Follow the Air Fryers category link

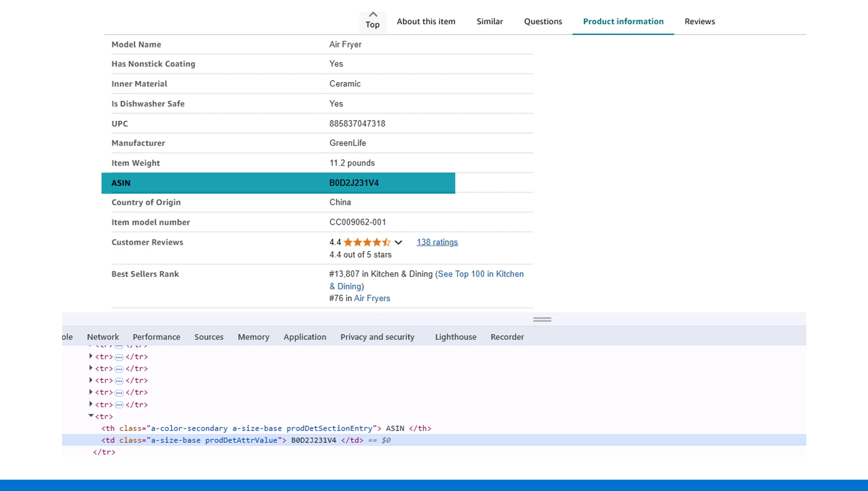coord(372,298)
